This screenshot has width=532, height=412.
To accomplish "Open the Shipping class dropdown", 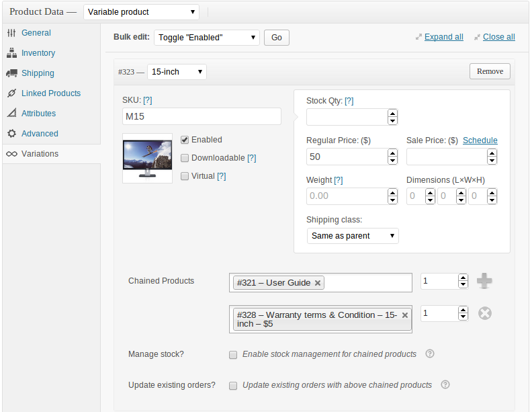I will pos(353,236).
